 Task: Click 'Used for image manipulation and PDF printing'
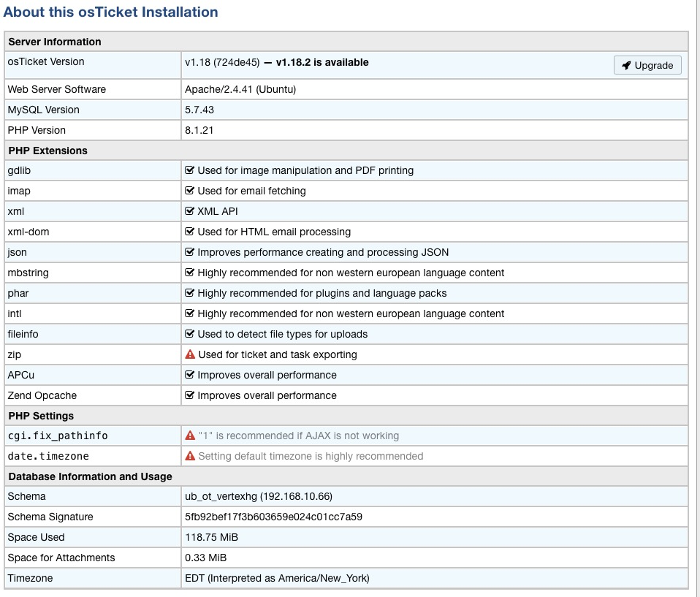[306, 170]
